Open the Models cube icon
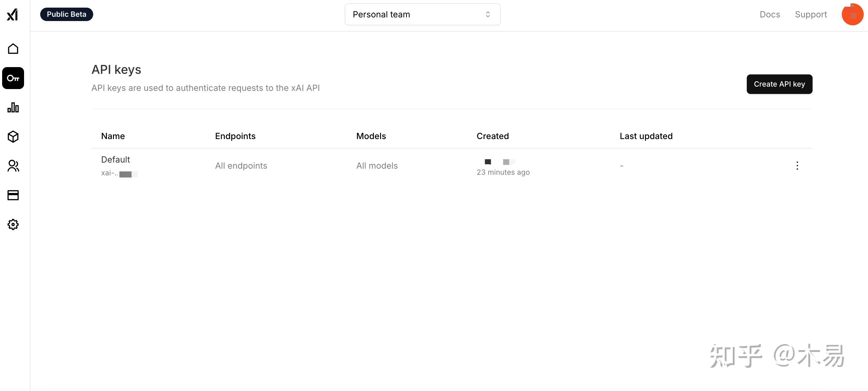The height and width of the screenshot is (391, 868). (13, 137)
